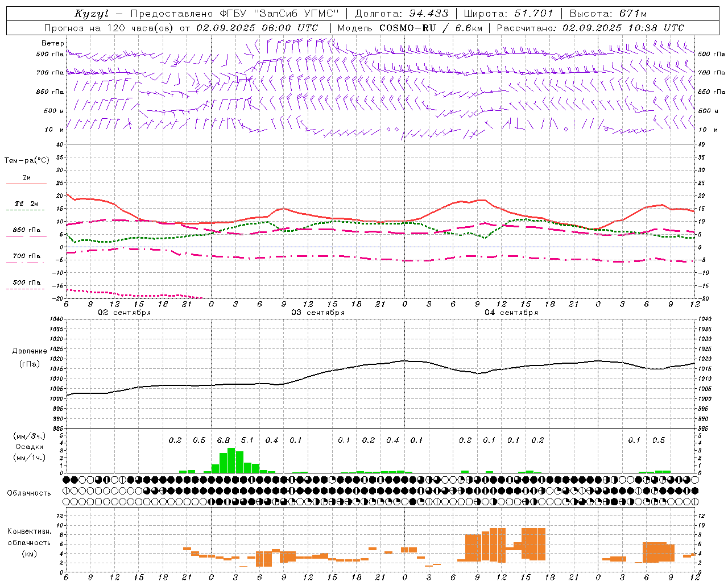Viewport: 728px width, 582px height.
Task: Click the tallest green precipitation bar
Action: 231,460
